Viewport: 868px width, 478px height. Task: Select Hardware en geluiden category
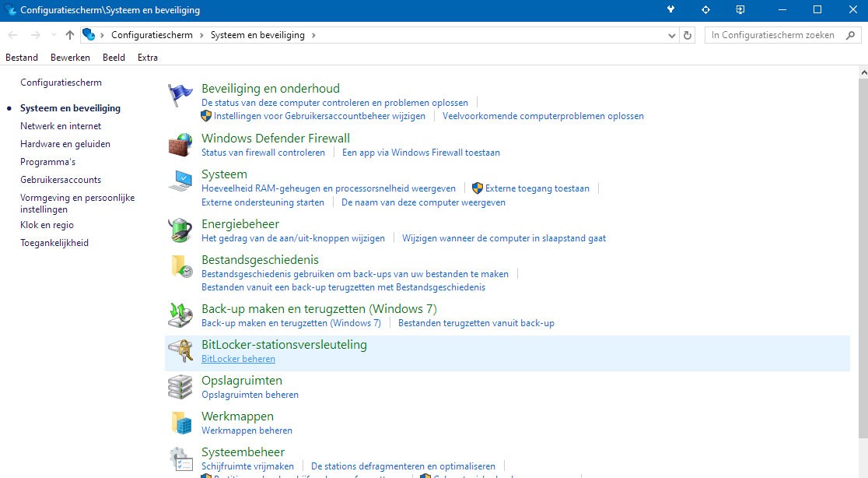click(65, 144)
